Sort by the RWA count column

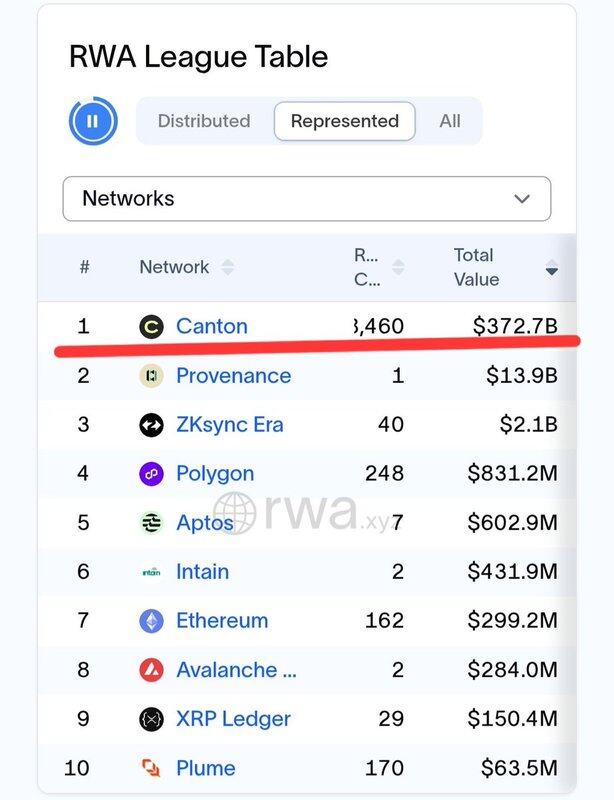click(x=379, y=267)
